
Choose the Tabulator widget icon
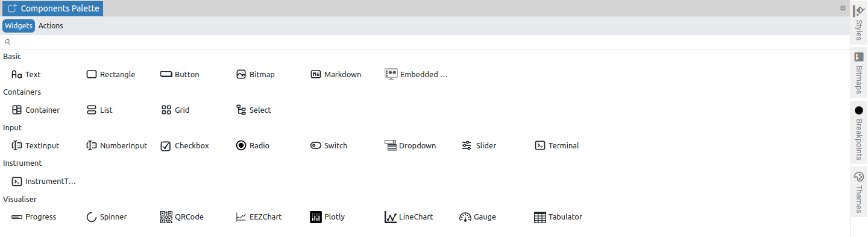click(540, 217)
